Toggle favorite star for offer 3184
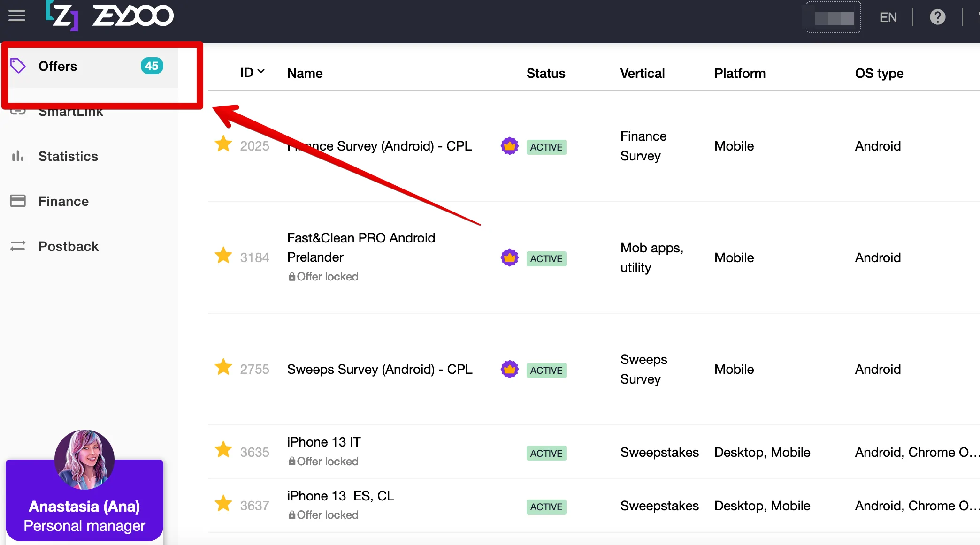 223,256
